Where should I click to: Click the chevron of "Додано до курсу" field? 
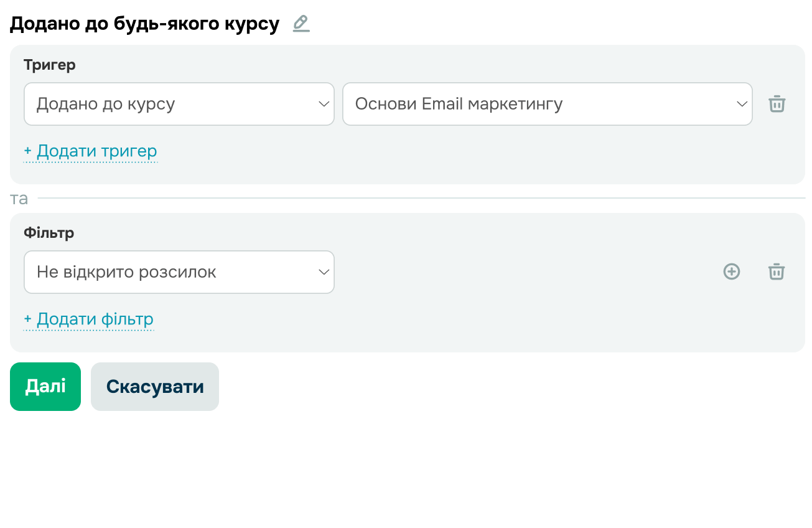324,104
